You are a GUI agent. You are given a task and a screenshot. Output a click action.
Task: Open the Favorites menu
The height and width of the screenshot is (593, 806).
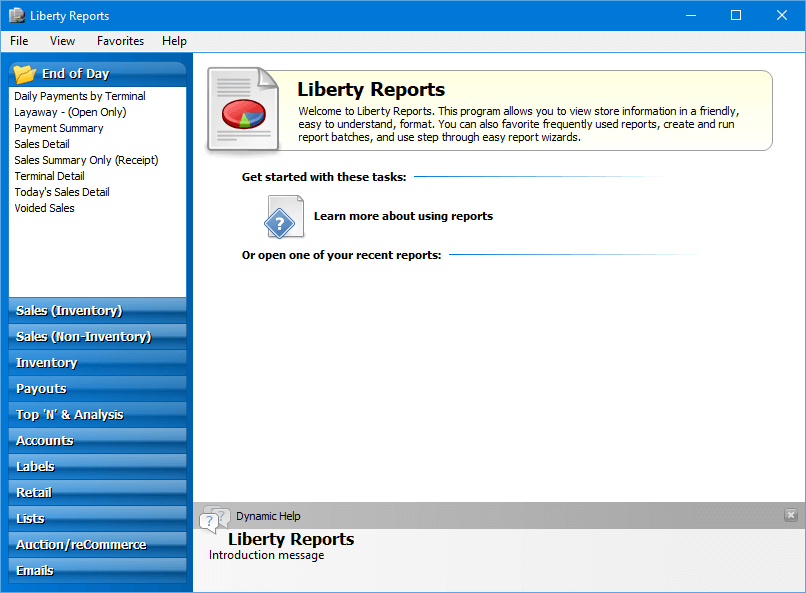pyautogui.click(x=120, y=41)
